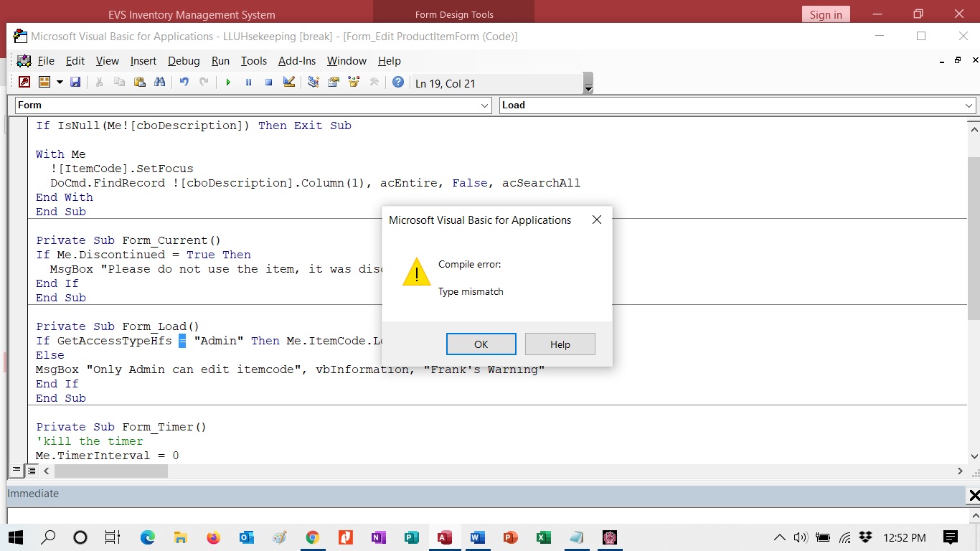
Task: Toggle Procedure View button at bottom-left
Action: coord(17,471)
